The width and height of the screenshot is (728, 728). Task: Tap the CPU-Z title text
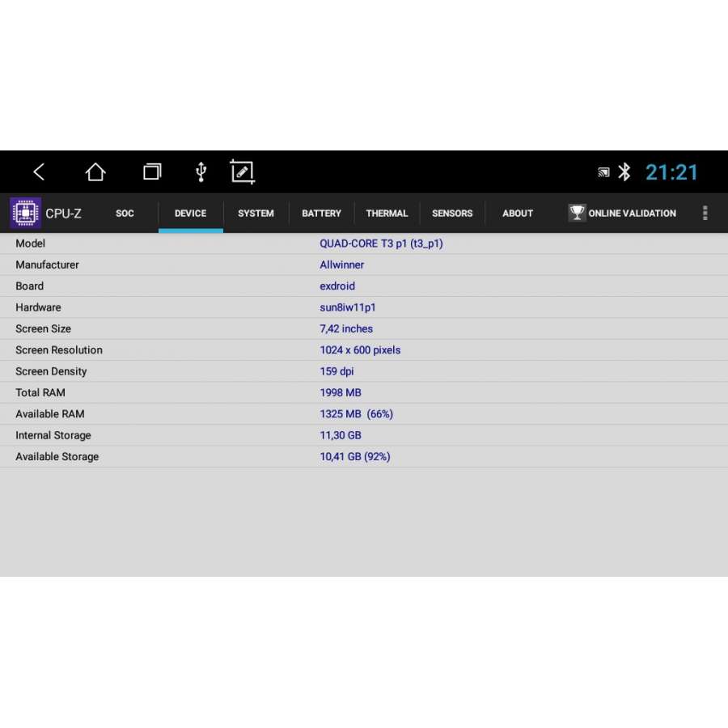pos(63,214)
